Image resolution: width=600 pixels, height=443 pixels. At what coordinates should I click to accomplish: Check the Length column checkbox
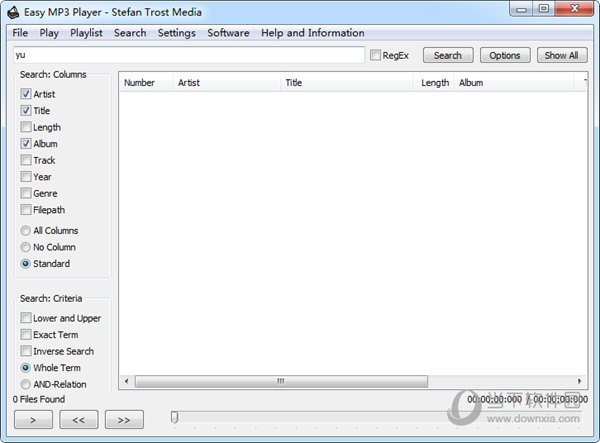coord(26,127)
